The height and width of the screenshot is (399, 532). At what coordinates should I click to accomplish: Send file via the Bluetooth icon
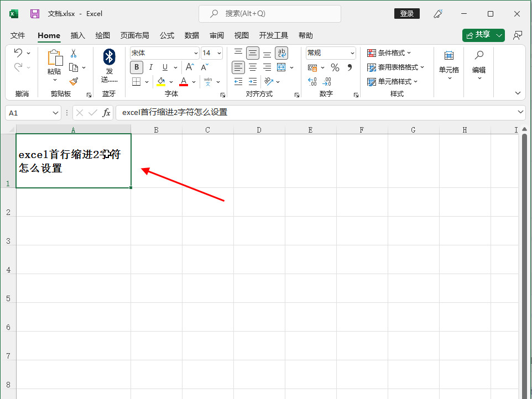coord(109,57)
